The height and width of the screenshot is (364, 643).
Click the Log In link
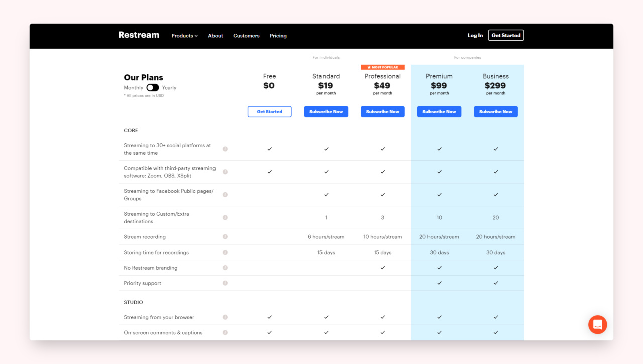475,35
